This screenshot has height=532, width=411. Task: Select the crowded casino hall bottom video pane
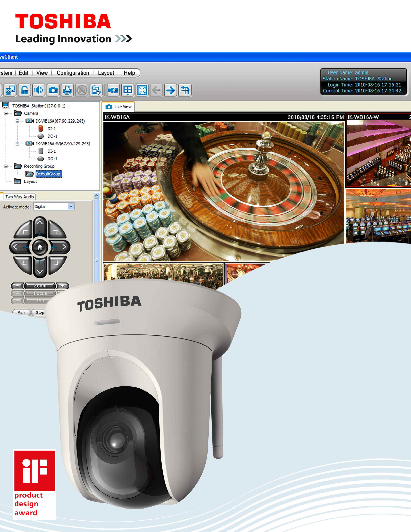tap(163, 276)
